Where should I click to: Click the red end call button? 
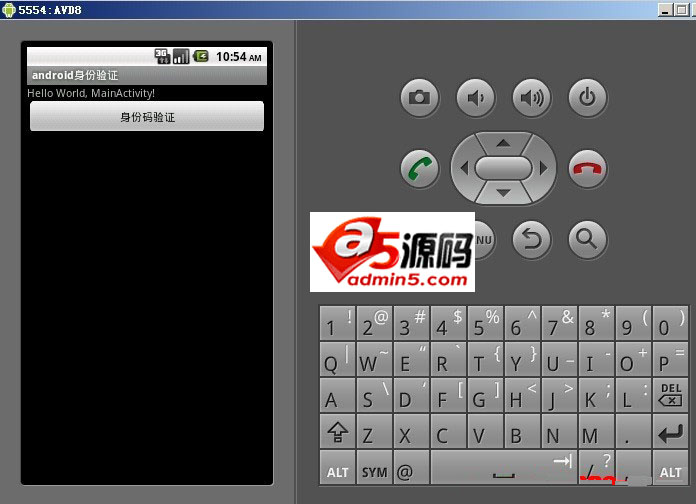pos(587,169)
